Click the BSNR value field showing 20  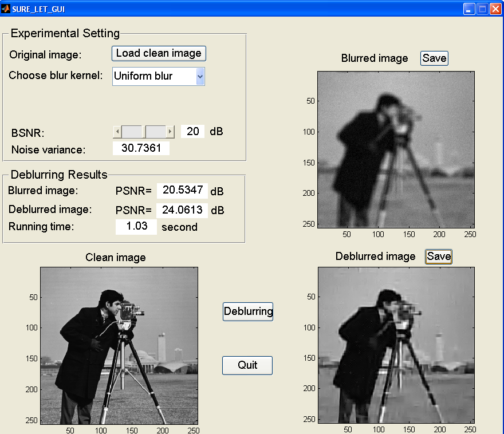coord(192,131)
